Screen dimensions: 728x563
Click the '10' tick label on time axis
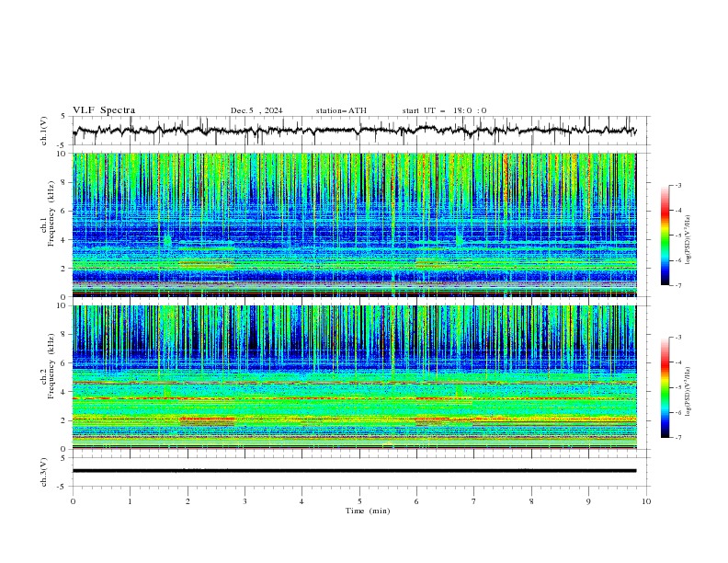pyautogui.click(x=646, y=501)
